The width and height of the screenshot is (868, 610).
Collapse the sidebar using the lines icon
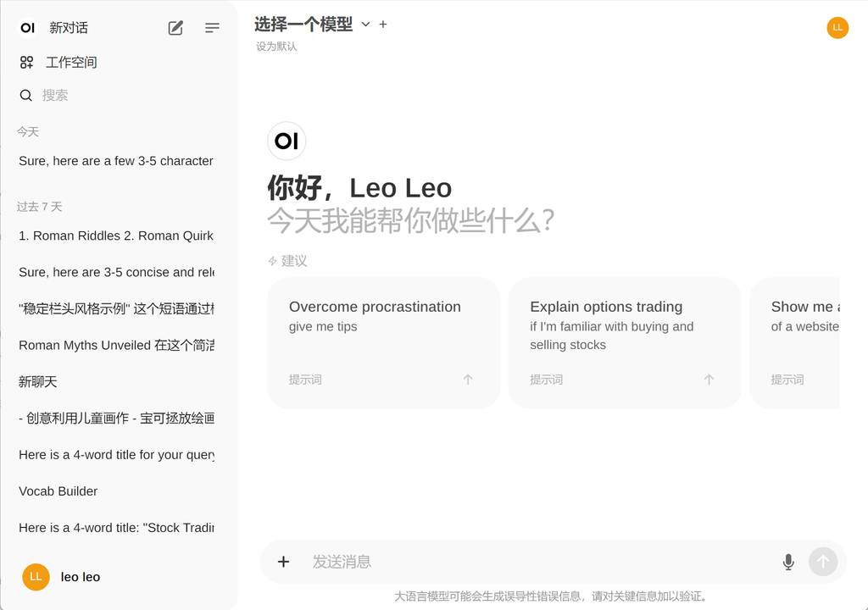coord(212,28)
